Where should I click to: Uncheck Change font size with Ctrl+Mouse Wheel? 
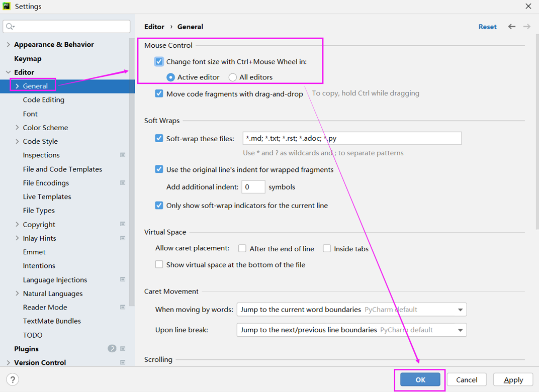[x=159, y=62]
